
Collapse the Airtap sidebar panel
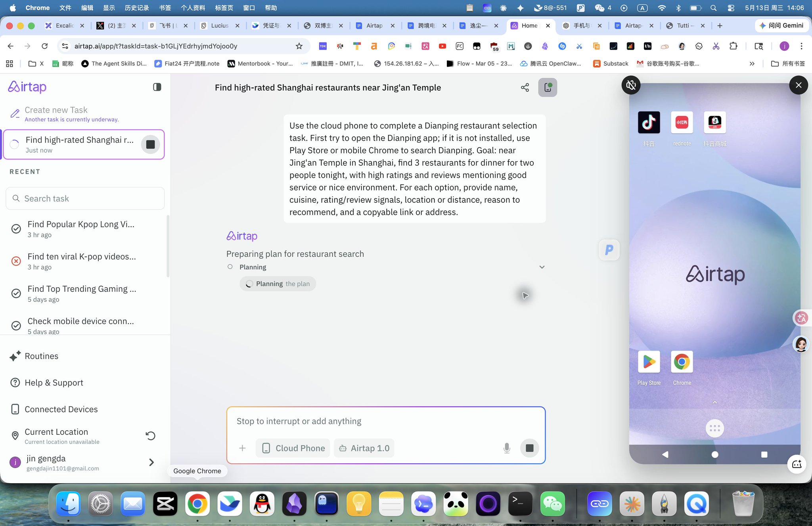[x=157, y=87]
